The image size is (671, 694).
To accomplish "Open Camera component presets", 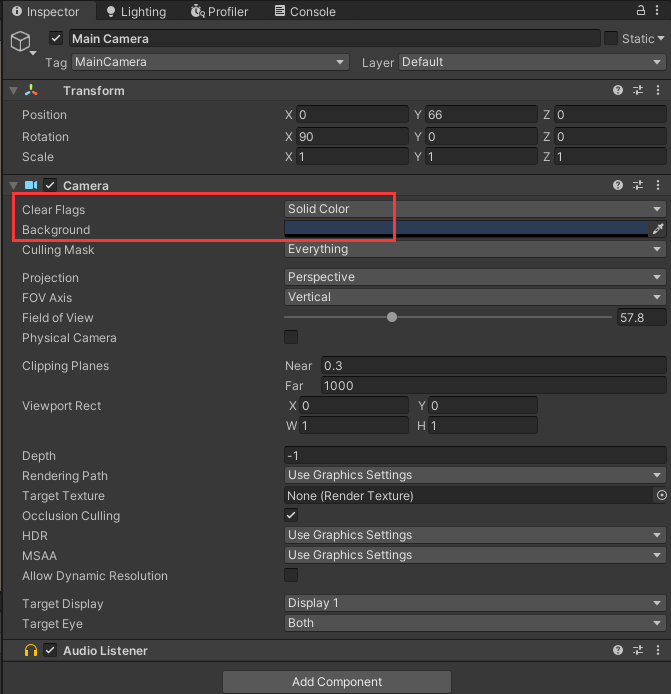I will (x=638, y=185).
